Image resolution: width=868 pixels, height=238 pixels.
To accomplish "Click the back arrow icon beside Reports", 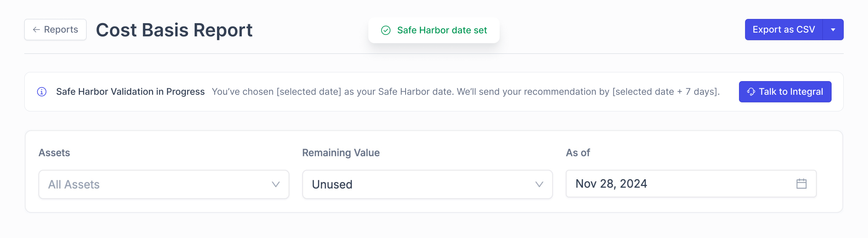I will pyautogui.click(x=36, y=30).
